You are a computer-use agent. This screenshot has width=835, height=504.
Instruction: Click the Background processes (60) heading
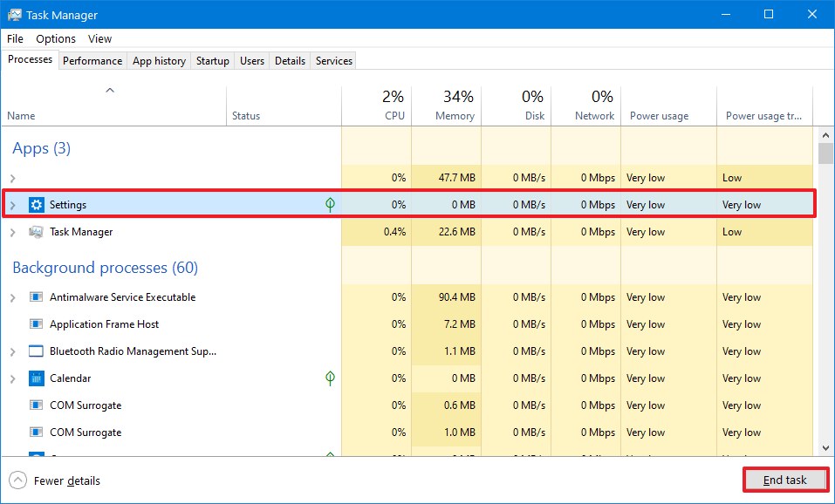(105, 267)
